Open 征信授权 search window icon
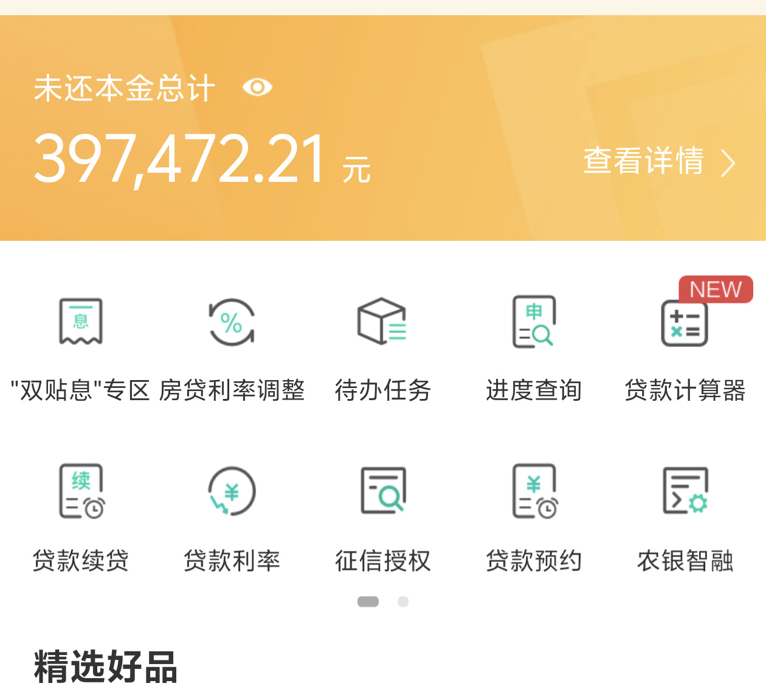This screenshot has height=700, width=766. pyautogui.click(x=383, y=490)
